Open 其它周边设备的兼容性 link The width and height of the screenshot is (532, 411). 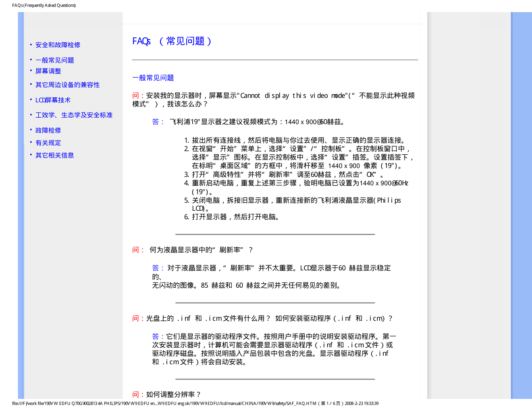(67, 85)
